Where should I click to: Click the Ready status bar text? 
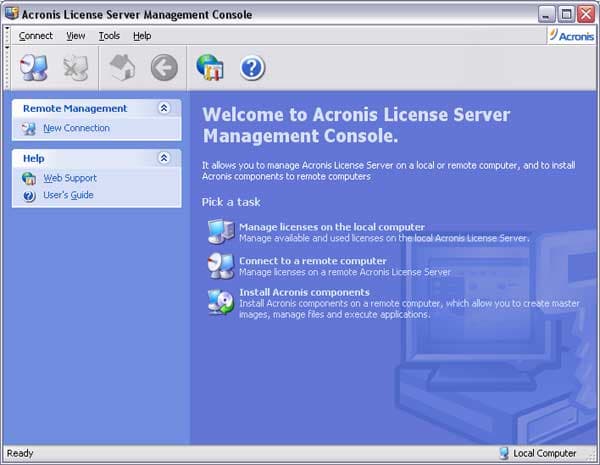point(20,454)
